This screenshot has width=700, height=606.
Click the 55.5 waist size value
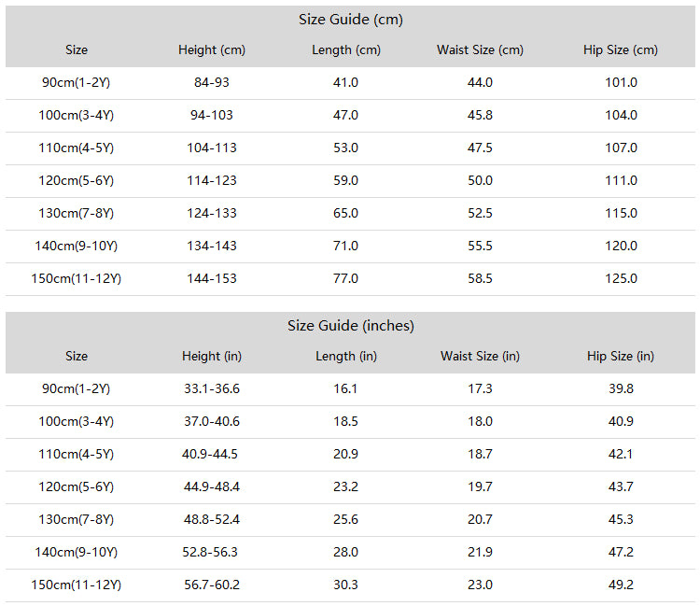480,247
